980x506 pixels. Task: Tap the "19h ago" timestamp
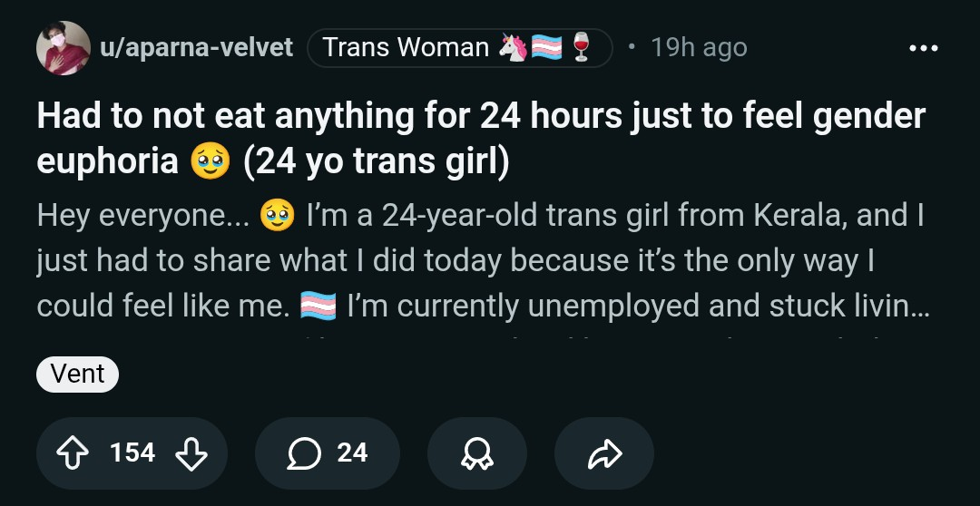[x=698, y=48]
